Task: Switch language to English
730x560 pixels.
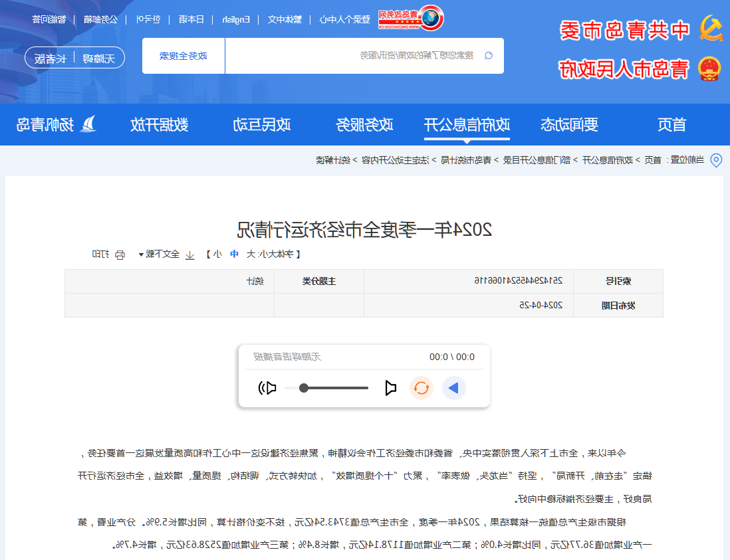Action: tap(236, 19)
